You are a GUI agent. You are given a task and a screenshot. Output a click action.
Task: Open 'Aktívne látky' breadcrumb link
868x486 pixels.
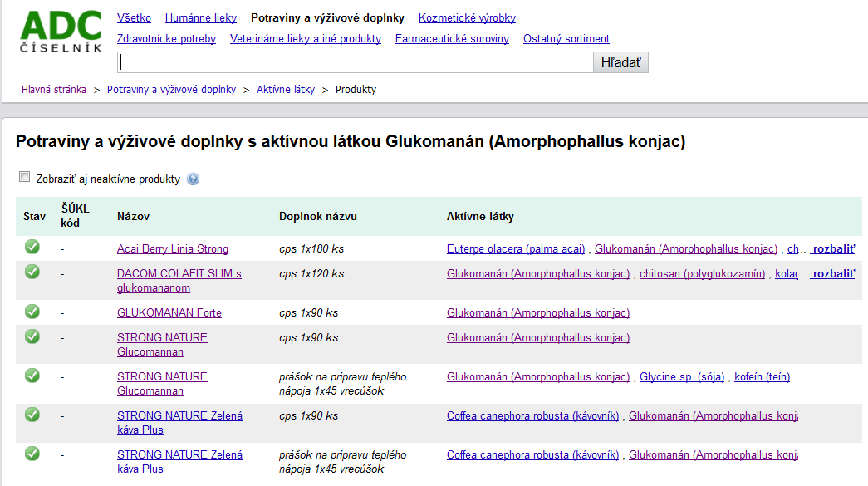pyautogui.click(x=286, y=90)
